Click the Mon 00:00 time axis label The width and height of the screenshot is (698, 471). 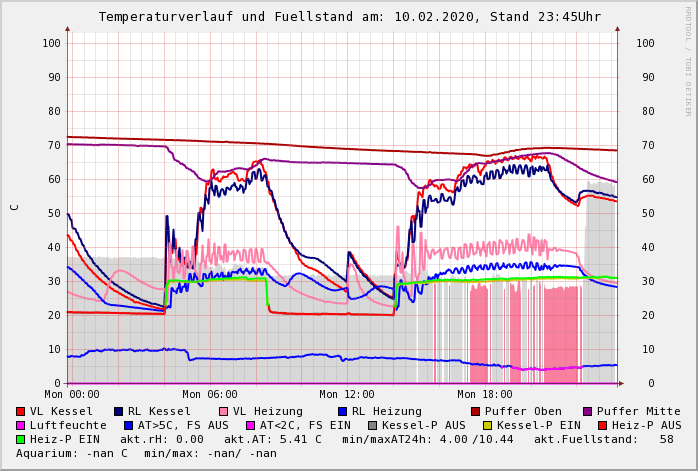pos(71,394)
